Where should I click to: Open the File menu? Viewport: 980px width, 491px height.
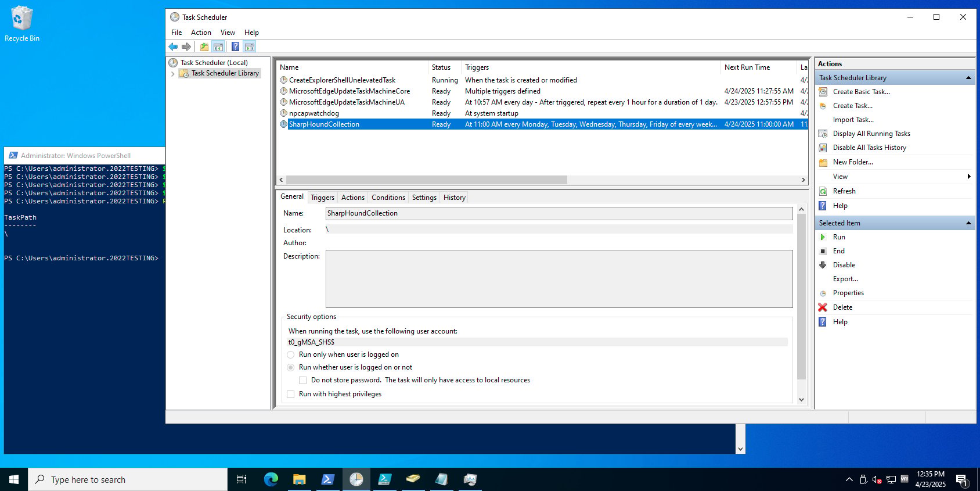(x=176, y=33)
